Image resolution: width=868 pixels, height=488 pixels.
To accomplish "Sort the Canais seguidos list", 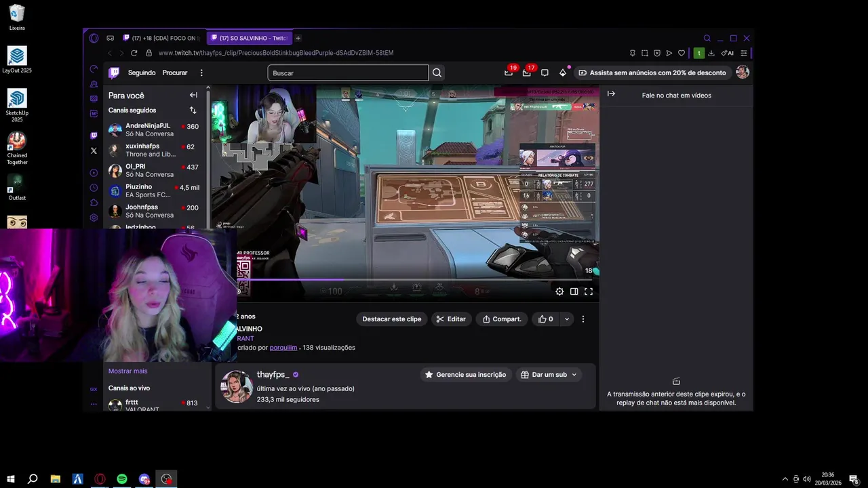I will tap(193, 110).
